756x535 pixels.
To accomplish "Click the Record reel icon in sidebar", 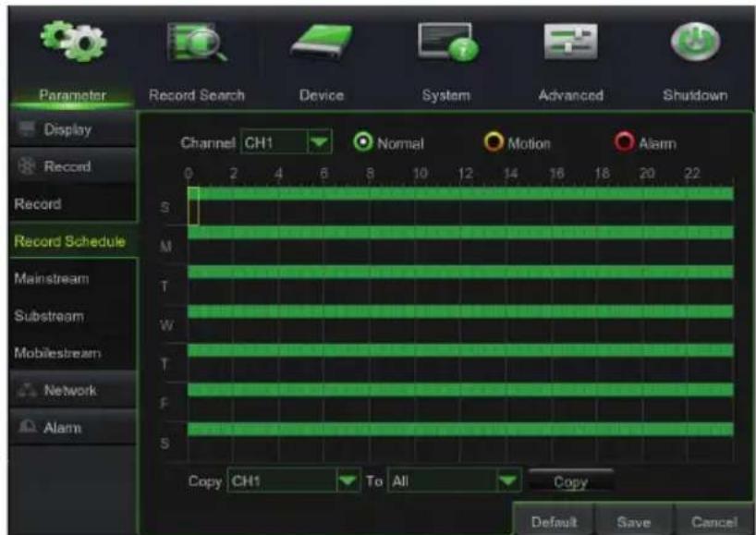I will tap(27, 166).
